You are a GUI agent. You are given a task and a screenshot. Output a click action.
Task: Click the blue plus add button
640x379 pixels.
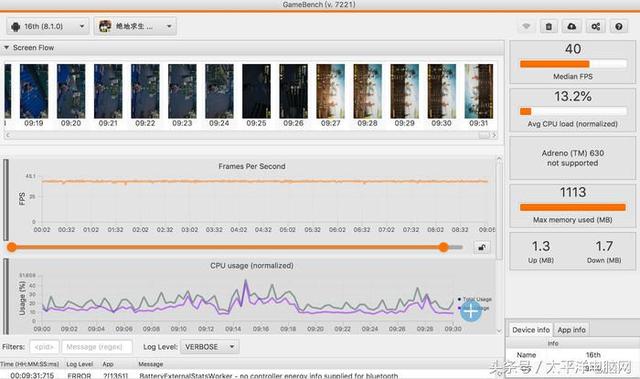tap(471, 311)
